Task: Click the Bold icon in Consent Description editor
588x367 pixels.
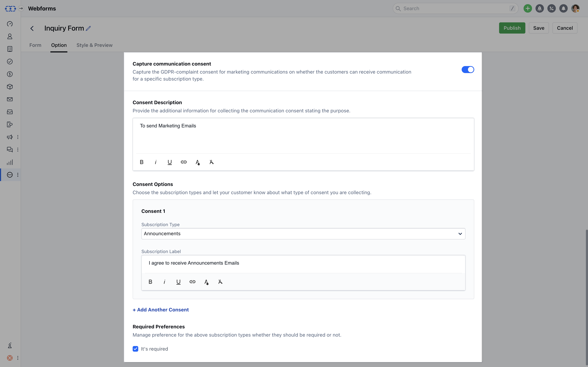Action: (142, 162)
